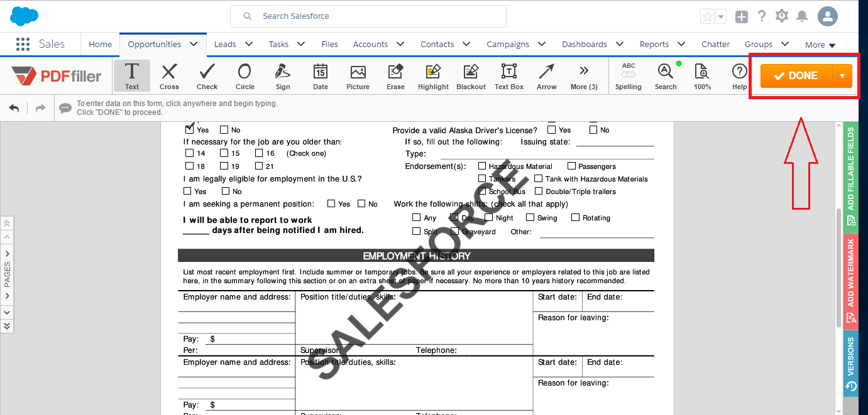Expand the Accounts tab dropdown
Screen dimensions: 868x415
pyautogui.click(x=400, y=44)
